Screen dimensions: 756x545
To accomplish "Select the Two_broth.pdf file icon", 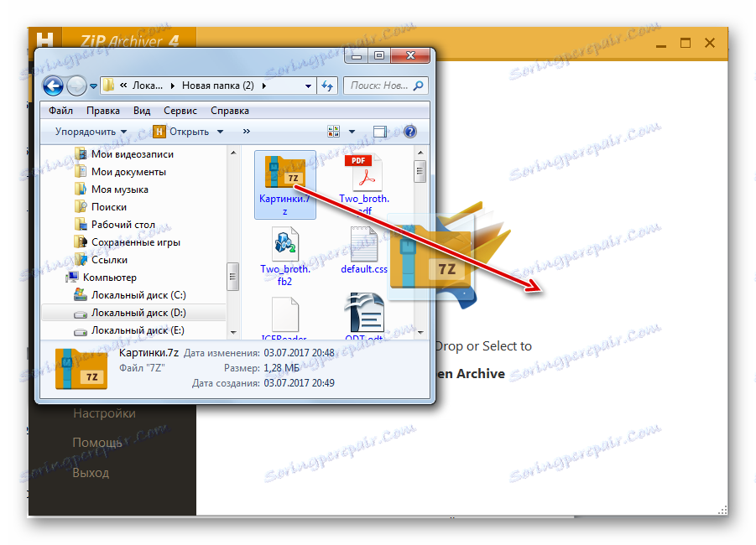I will (364, 173).
